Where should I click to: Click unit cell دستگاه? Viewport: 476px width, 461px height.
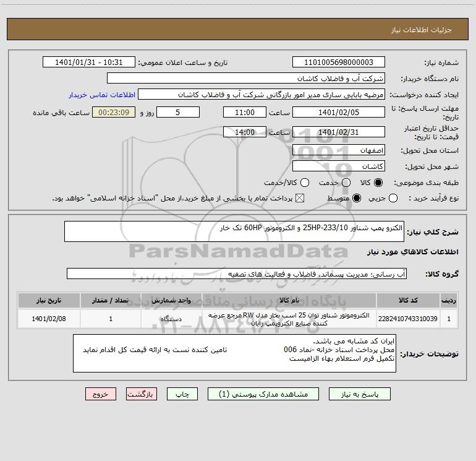pyautogui.click(x=171, y=319)
